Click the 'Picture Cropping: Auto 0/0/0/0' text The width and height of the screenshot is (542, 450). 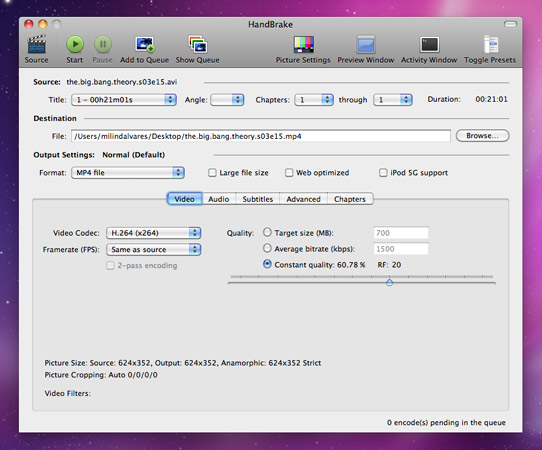101,375
